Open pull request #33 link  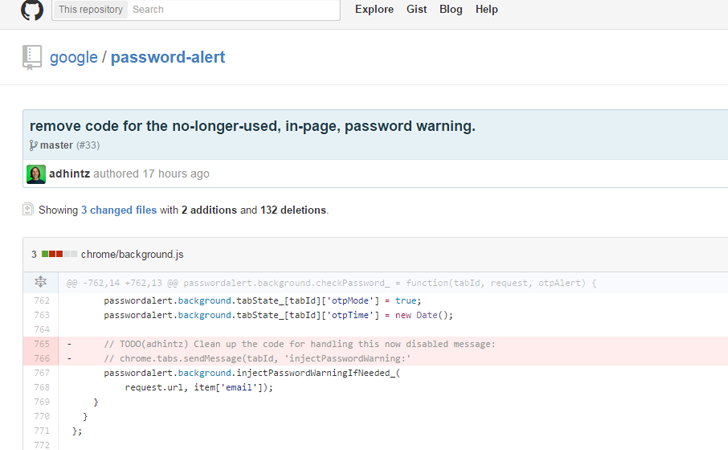click(x=88, y=145)
